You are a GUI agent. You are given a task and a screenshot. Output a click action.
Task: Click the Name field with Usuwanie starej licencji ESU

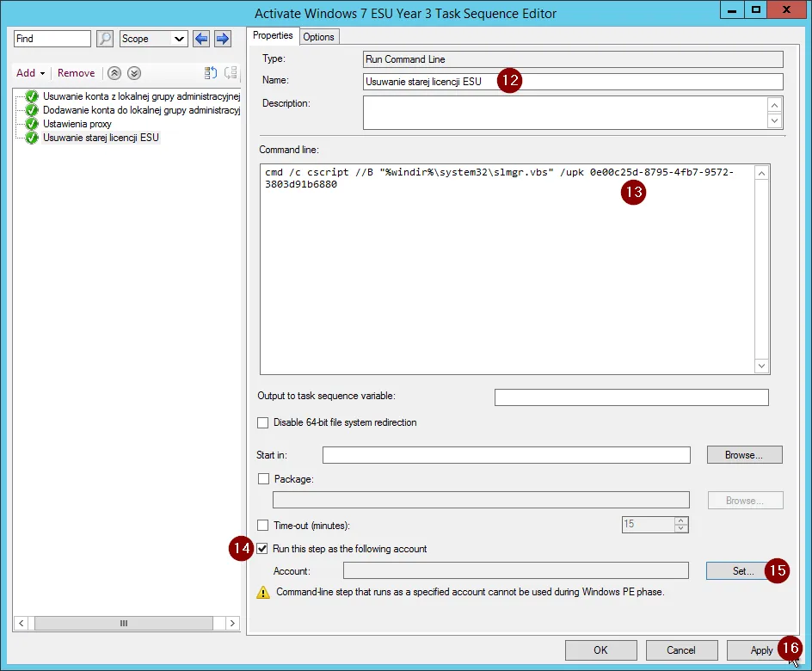573,81
